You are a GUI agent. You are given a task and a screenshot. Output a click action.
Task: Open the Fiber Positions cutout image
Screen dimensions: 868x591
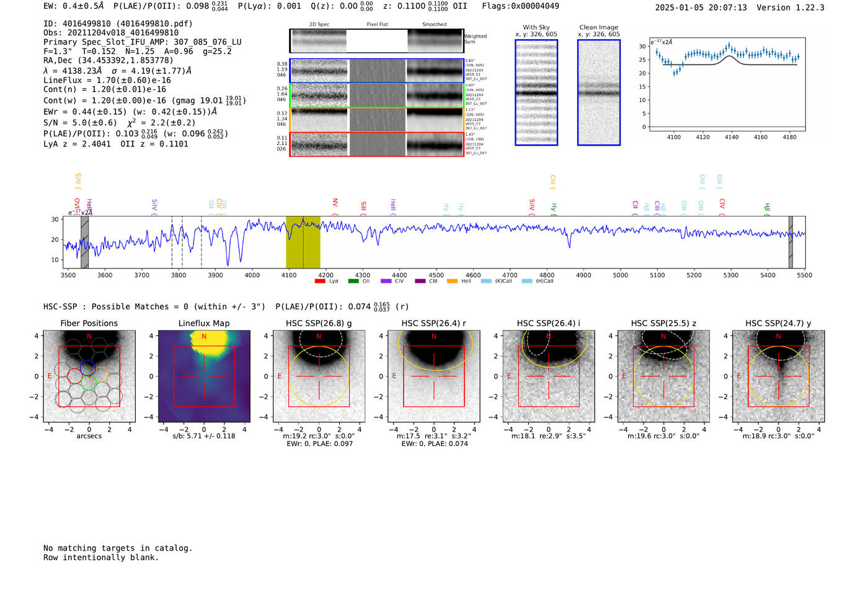tap(89, 376)
